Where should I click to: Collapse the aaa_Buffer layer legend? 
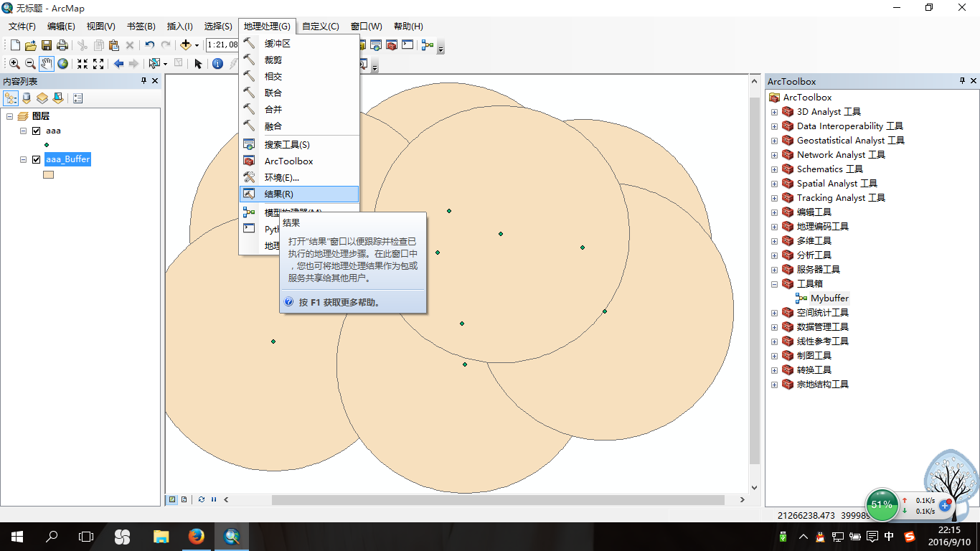pyautogui.click(x=23, y=159)
